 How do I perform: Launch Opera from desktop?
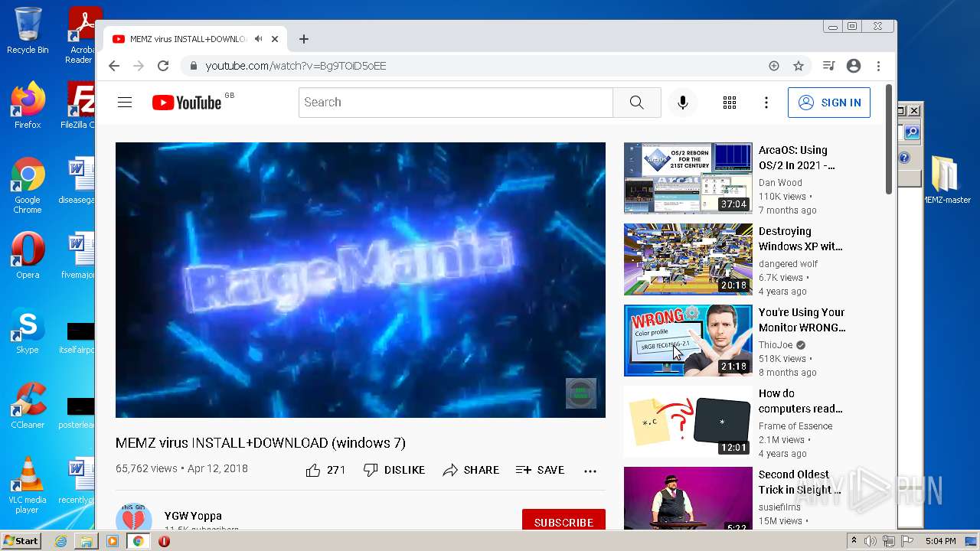point(28,256)
